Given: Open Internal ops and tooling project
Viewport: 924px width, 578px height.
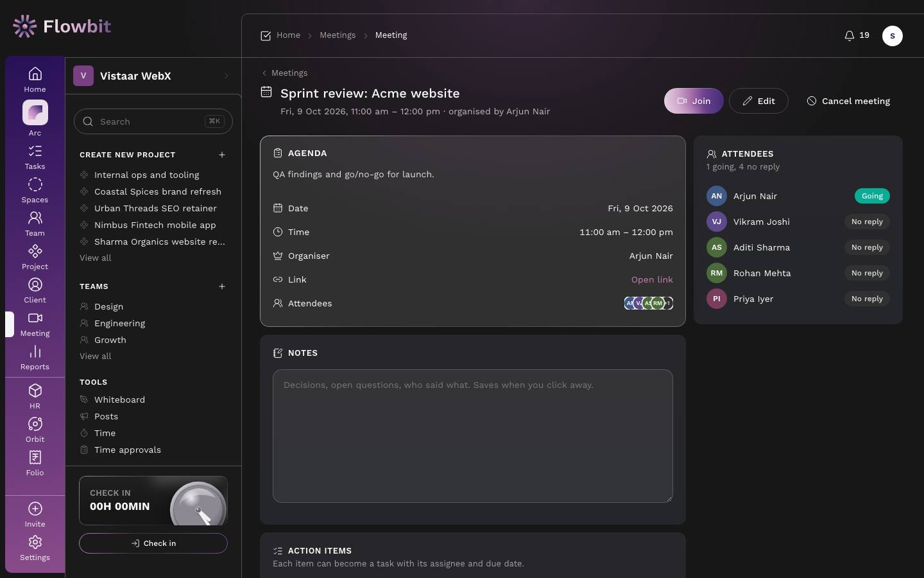Looking at the screenshot, I should click(147, 175).
